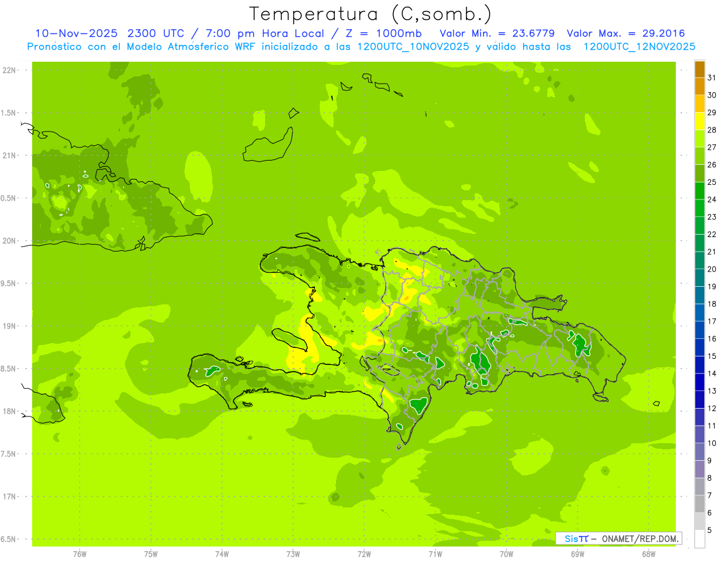Click the Valor Min. = 23.6779 text
The height and width of the screenshot is (562, 728).
(x=497, y=33)
